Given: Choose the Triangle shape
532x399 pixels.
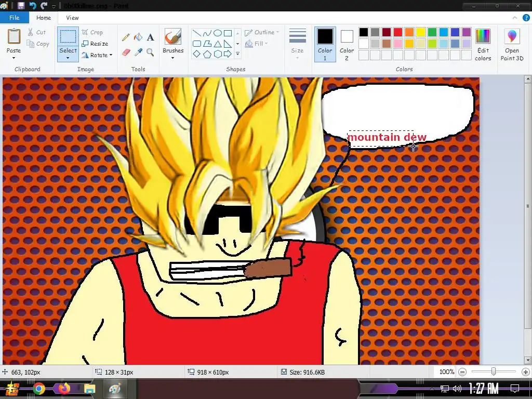Looking at the screenshot, I should [x=218, y=44].
